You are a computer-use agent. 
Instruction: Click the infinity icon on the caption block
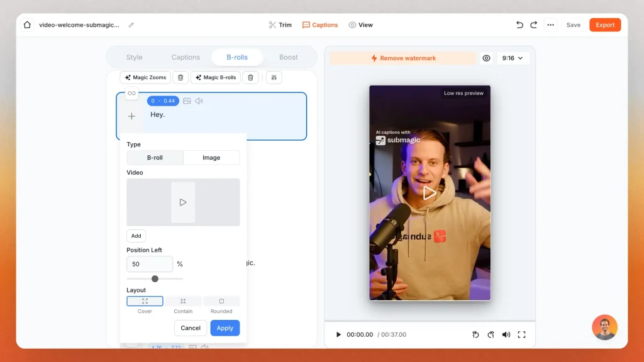coord(131,93)
